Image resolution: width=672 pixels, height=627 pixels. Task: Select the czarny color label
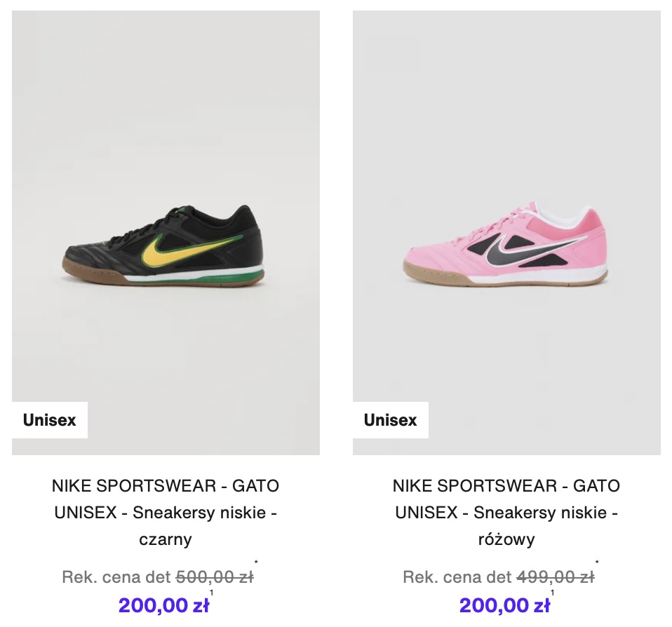166,539
